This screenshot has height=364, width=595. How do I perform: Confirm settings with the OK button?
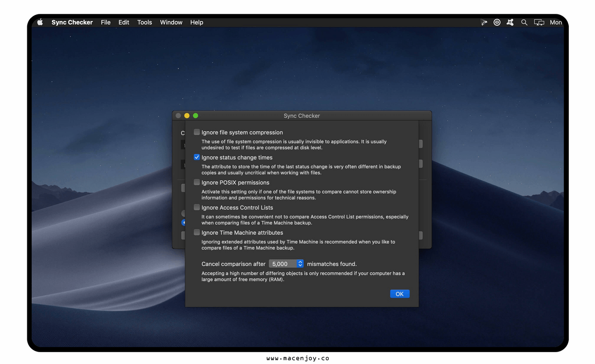pyautogui.click(x=400, y=294)
